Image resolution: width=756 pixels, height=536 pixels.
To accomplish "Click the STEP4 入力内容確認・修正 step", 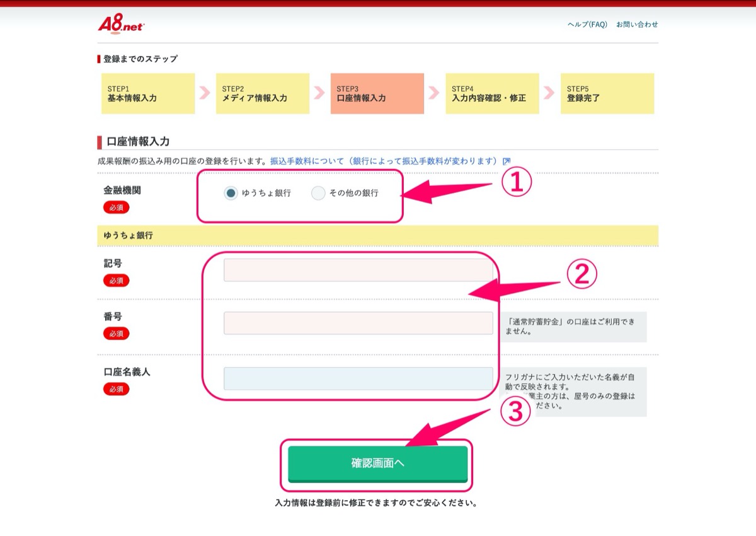I will [493, 93].
